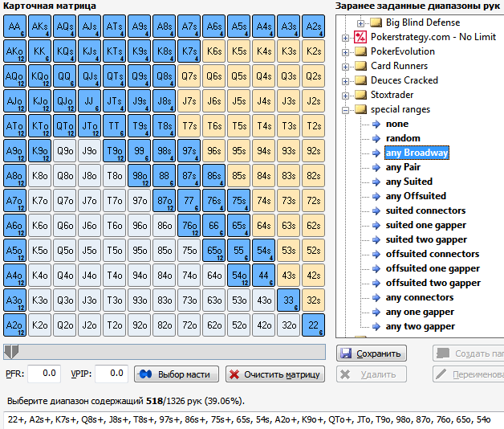Expand the Deuces Cracked tree node

tap(346, 81)
